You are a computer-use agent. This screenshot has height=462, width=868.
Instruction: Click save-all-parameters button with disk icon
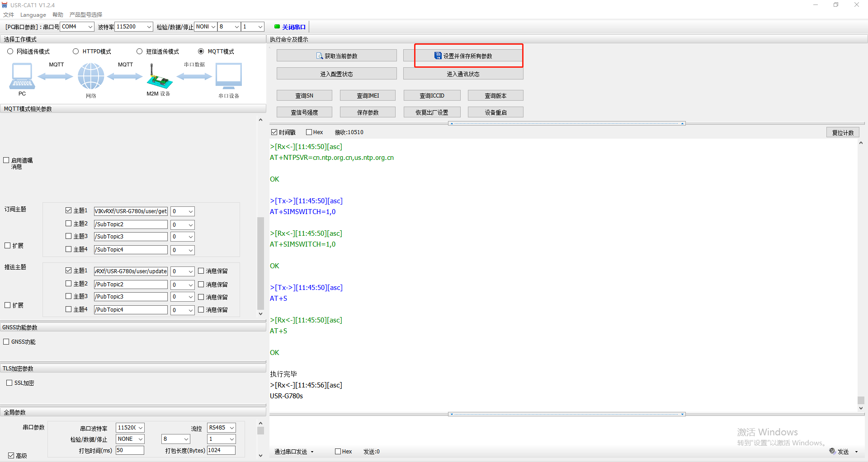463,56
